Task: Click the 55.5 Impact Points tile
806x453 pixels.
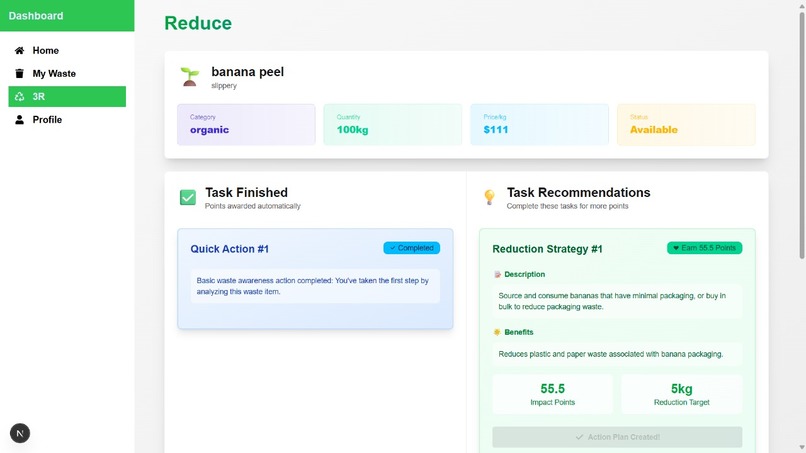Action: pyautogui.click(x=553, y=394)
